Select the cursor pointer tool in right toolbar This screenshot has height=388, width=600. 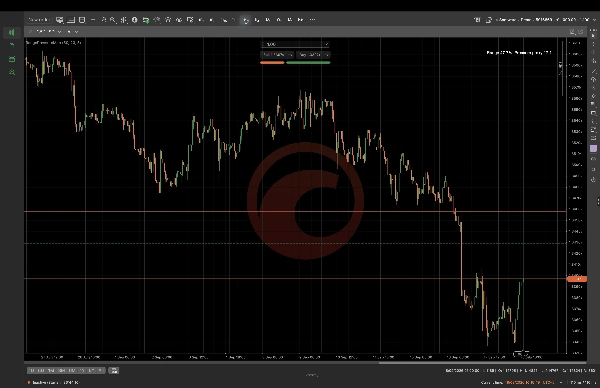point(593,35)
